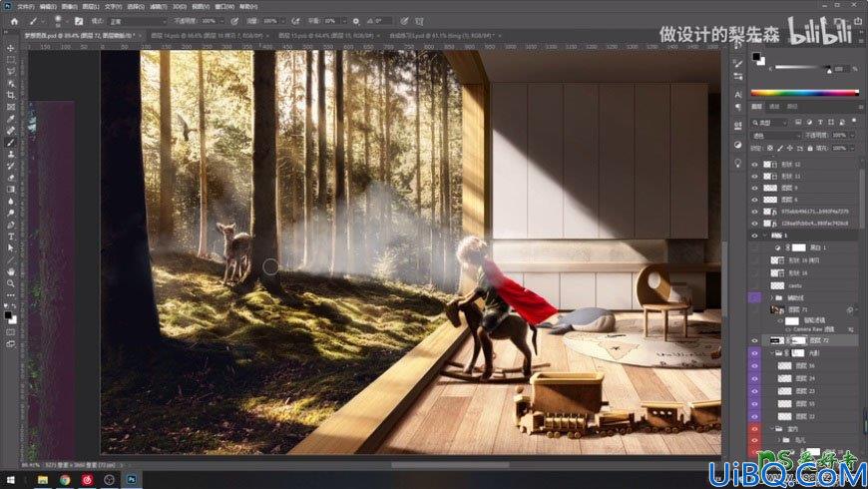Open the Adjustments panel icon
868x489 pixels.
click(x=738, y=145)
